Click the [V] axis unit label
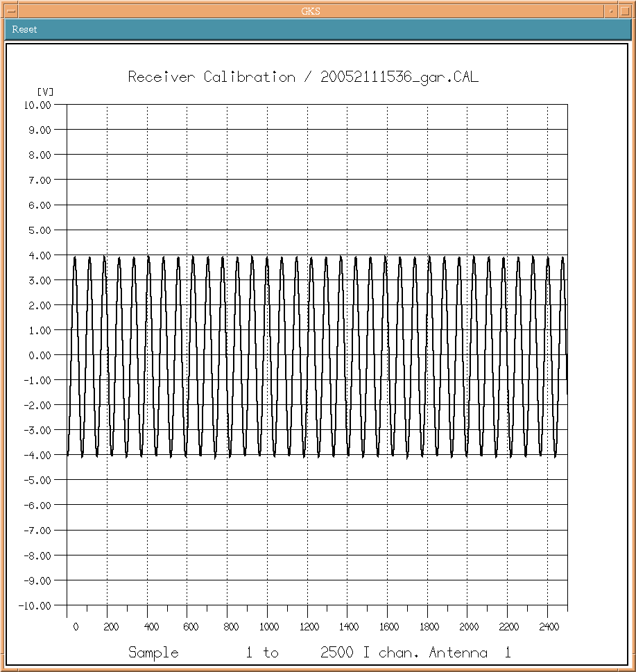Image resolution: width=636 pixels, height=672 pixels. (45, 92)
